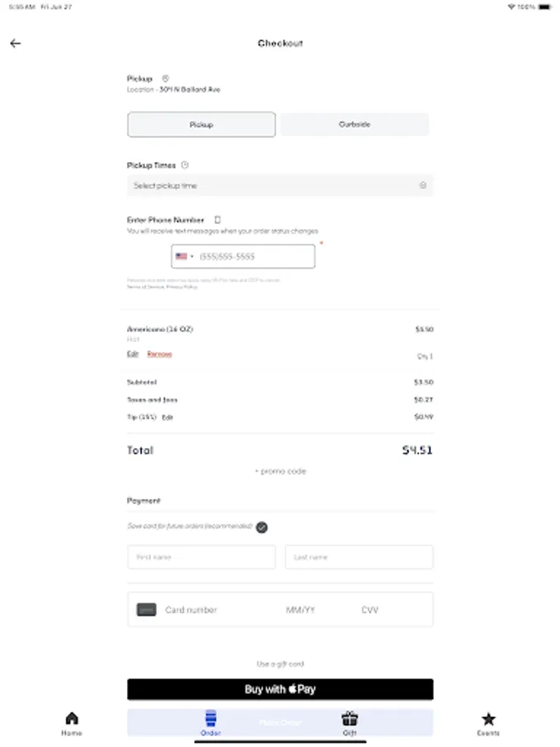560x747 pixels.
Task: Click the info icon next to Pickup Times
Action: tap(184, 164)
